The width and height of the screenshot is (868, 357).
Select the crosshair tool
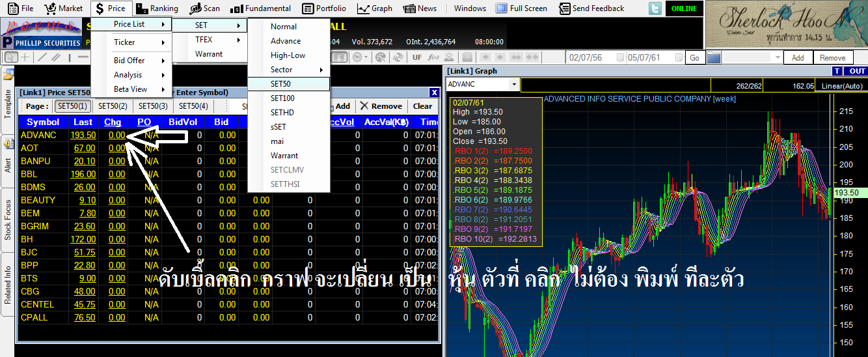[x=25, y=57]
